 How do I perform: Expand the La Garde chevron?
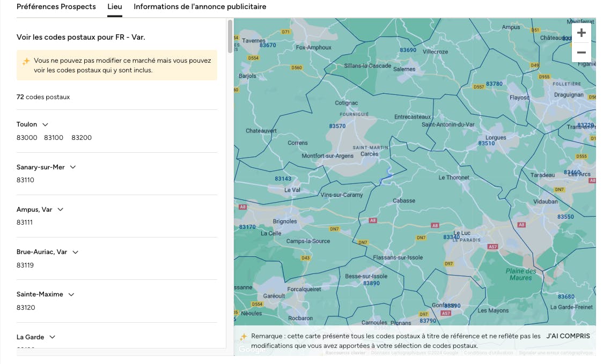coord(52,337)
